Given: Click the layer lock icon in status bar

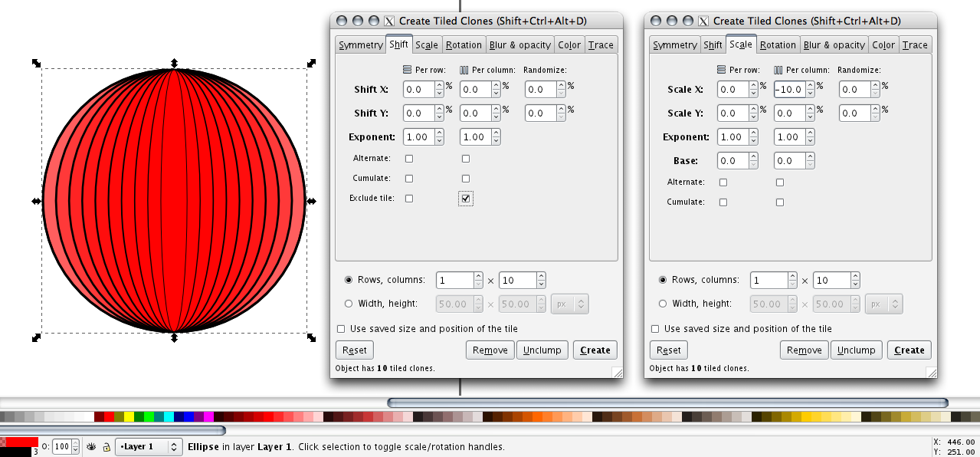Looking at the screenshot, I should tap(106, 446).
